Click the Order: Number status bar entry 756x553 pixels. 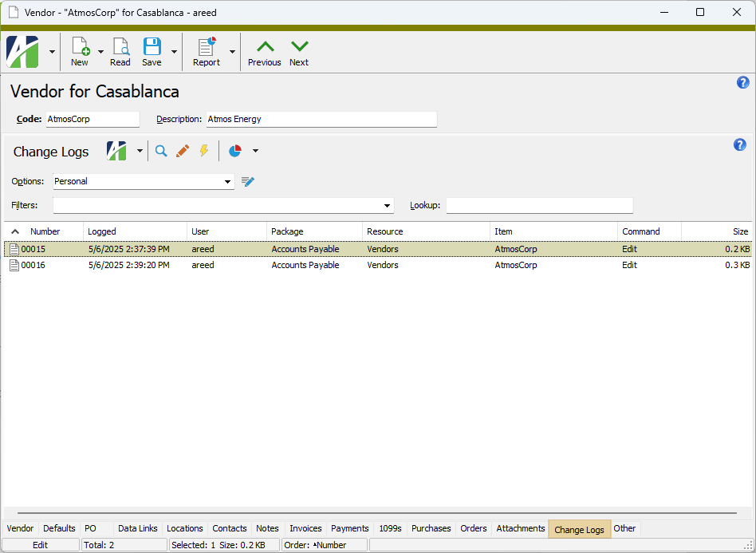[x=325, y=545]
